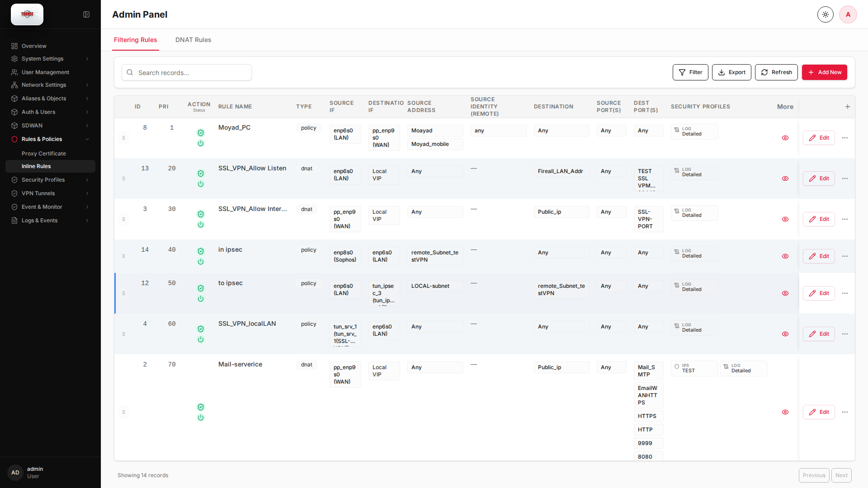
Task: Open more options for Mail-serverice rule
Action: pyautogui.click(x=845, y=412)
